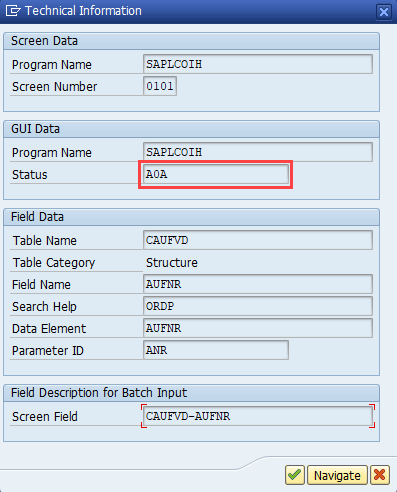The height and width of the screenshot is (492, 397).
Task: Click the Field Data group header
Action: tap(191, 217)
